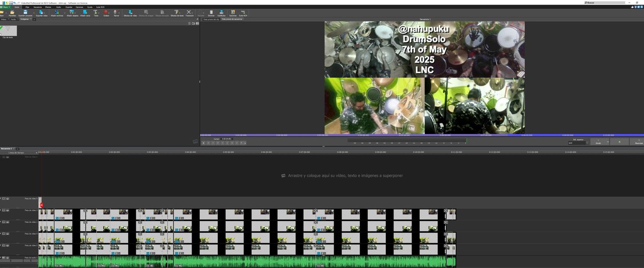Click the red timeline cursor marker
Screen dimensions: 644x268
click(42, 205)
